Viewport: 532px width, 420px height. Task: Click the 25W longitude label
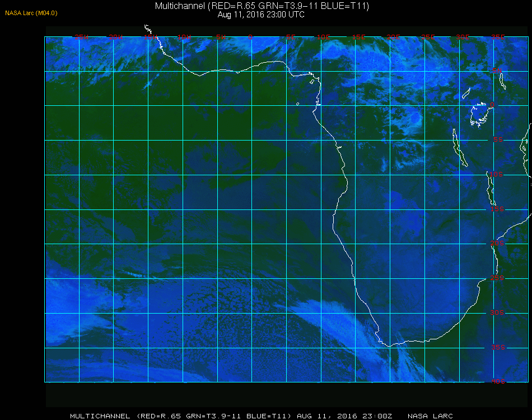coord(81,37)
